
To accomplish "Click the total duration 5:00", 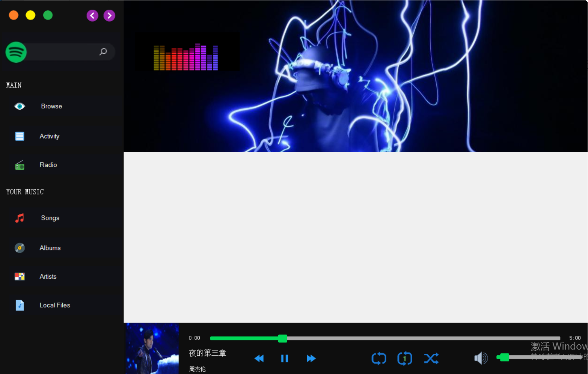I will pyautogui.click(x=575, y=338).
